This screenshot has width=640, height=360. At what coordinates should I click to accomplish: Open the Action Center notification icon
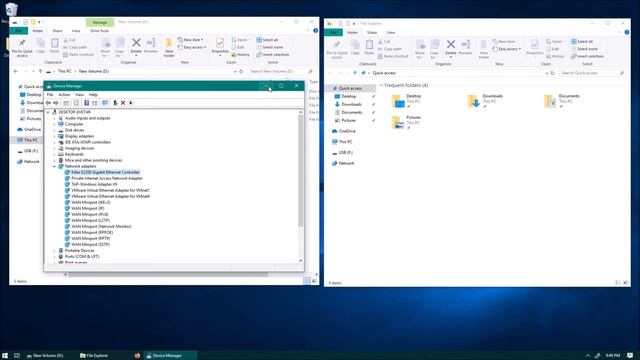coord(630,356)
